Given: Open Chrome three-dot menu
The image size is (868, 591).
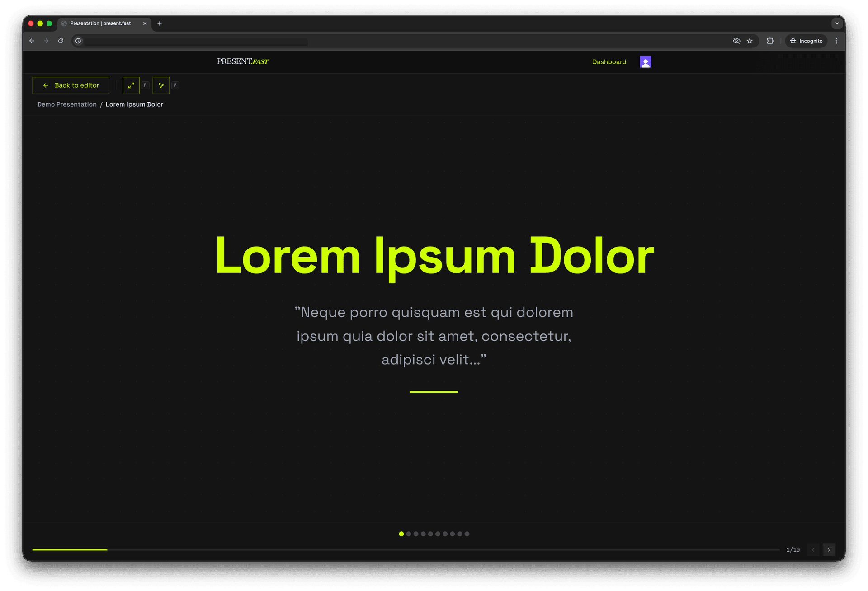Looking at the screenshot, I should [836, 41].
